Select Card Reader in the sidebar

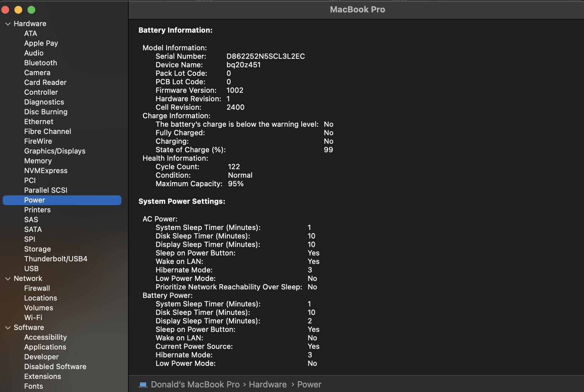45,82
